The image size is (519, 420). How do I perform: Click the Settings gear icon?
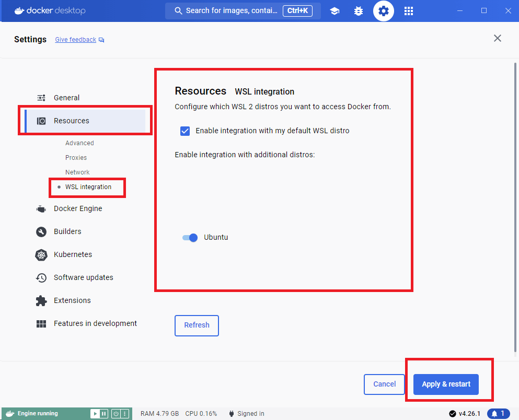tap(383, 11)
